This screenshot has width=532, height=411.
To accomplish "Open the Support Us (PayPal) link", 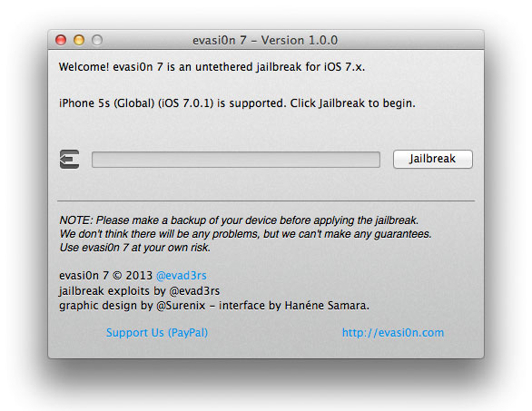I will click(x=157, y=333).
